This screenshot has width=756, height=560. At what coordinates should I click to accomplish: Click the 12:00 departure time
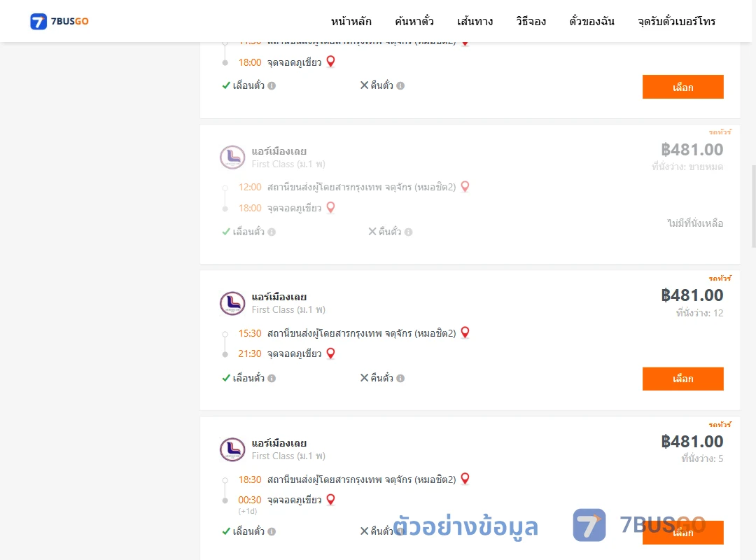250,187
